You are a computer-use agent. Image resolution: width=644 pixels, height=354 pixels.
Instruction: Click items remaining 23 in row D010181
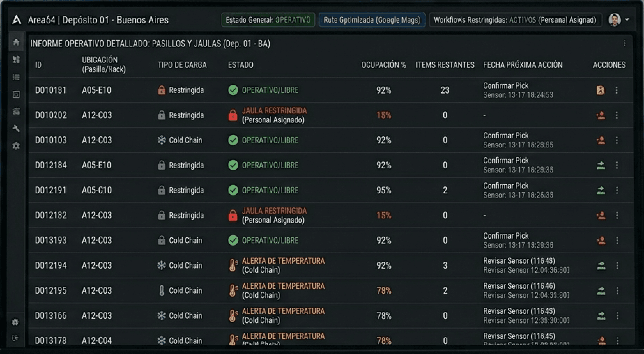(445, 90)
